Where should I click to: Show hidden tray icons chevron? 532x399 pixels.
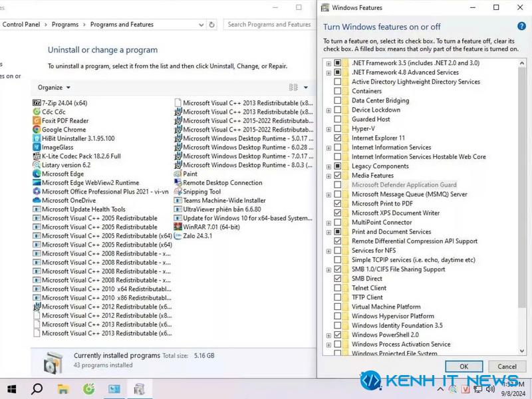click(440, 389)
